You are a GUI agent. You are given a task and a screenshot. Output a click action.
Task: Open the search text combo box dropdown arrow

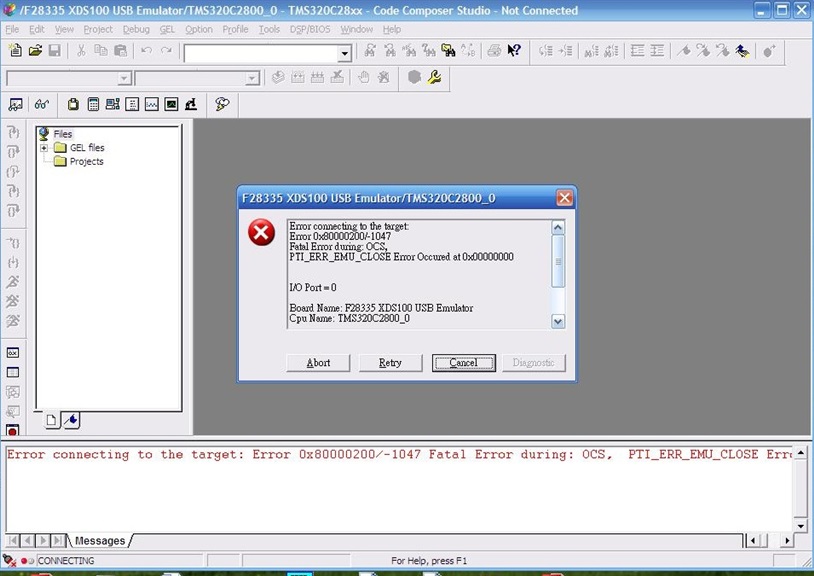pos(345,53)
